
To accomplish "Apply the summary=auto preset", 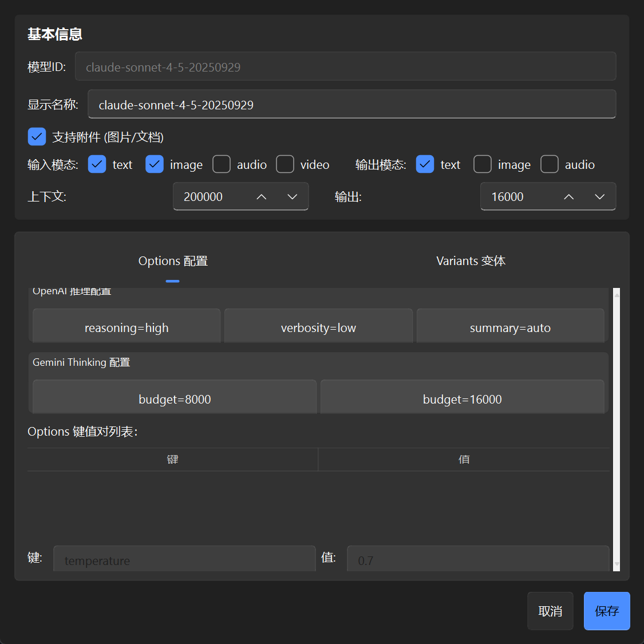I will click(510, 328).
